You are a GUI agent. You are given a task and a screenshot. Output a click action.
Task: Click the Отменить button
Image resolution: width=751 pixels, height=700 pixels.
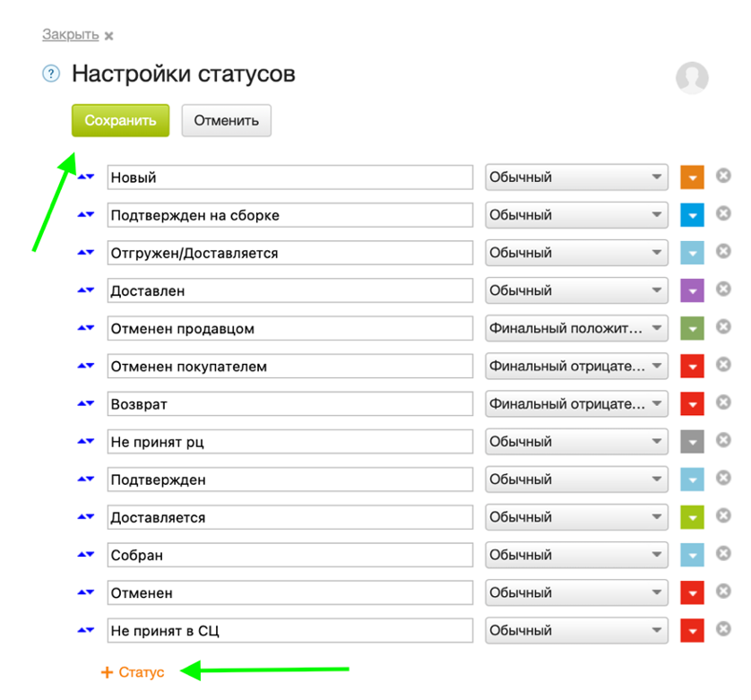226,121
